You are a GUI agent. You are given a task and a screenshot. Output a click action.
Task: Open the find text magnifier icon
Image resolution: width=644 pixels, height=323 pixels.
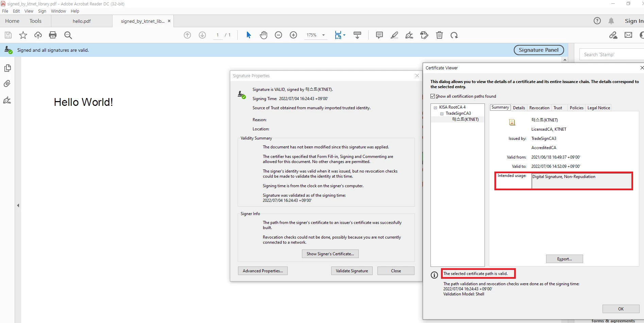coord(68,35)
